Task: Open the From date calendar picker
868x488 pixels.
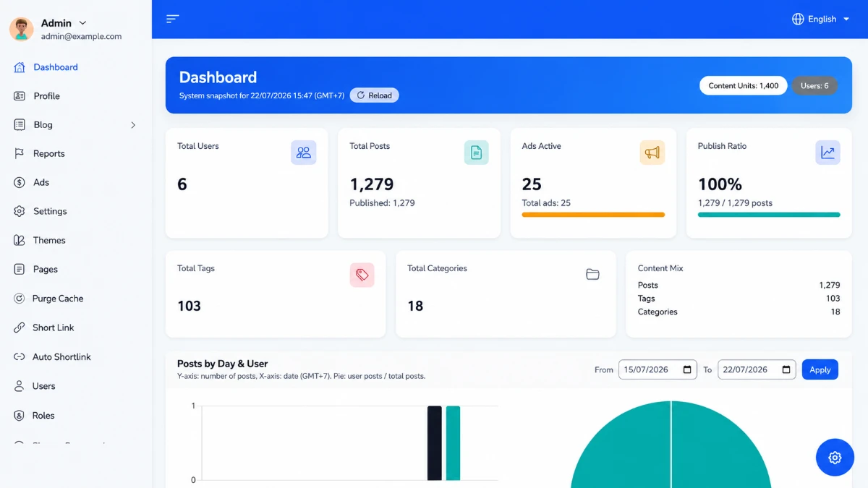Action: (x=687, y=369)
